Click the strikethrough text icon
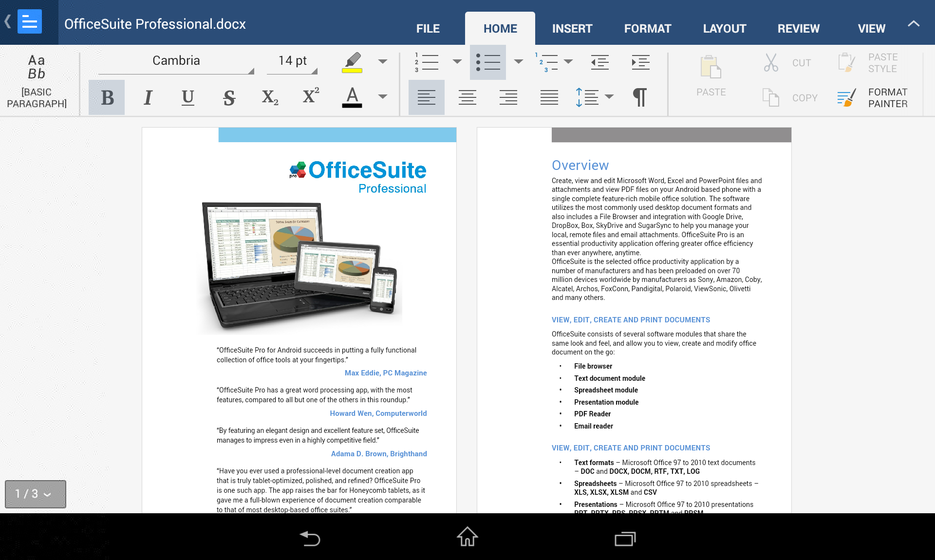This screenshot has width=935, height=560. click(229, 98)
